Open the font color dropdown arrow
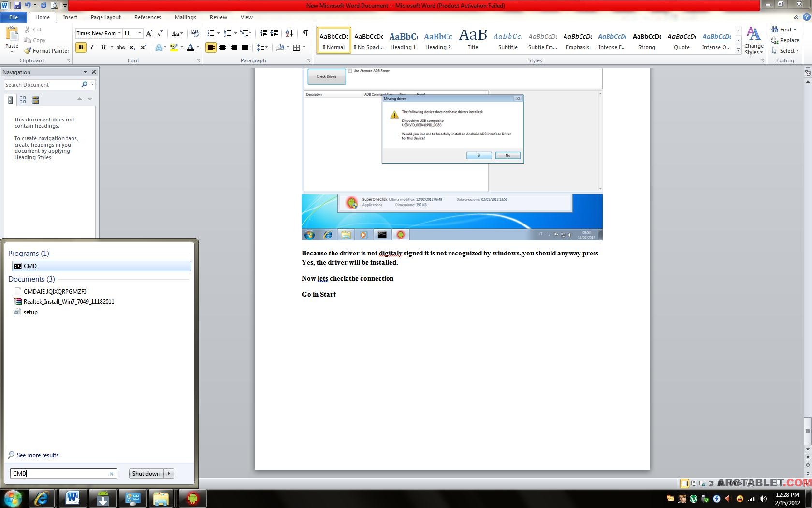The height and width of the screenshot is (508, 812). 198,47
